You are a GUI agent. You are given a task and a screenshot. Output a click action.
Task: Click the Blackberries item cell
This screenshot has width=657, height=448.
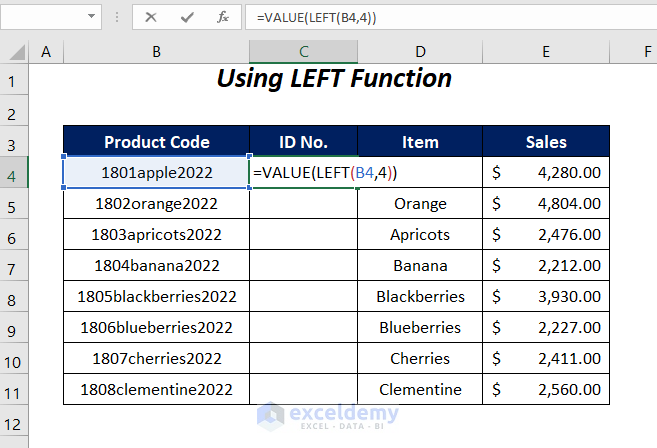(420, 297)
